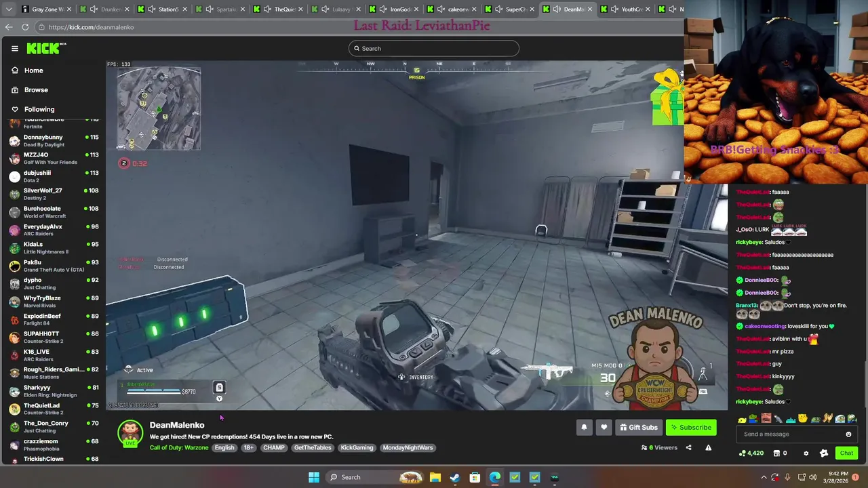The width and height of the screenshot is (868, 488).
Task: Select TheQuietLad in the following list
Action: [x=53, y=409]
